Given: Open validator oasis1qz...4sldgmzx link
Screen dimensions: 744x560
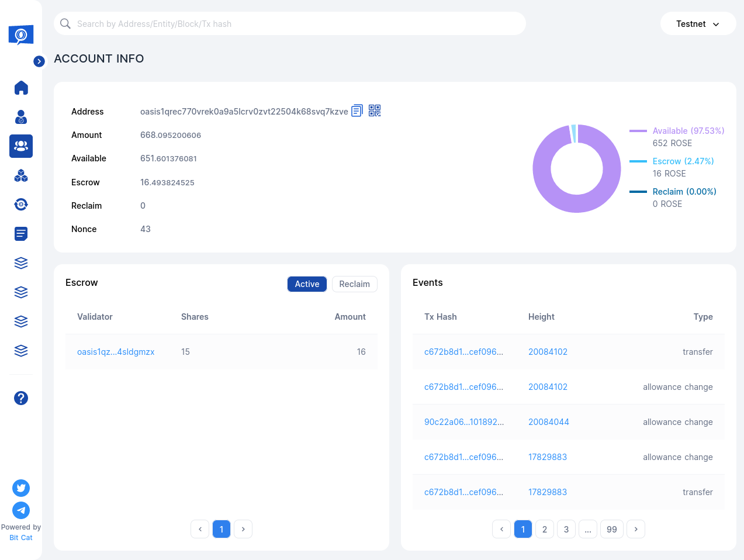Looking at the screenshot, I should 116,352.
